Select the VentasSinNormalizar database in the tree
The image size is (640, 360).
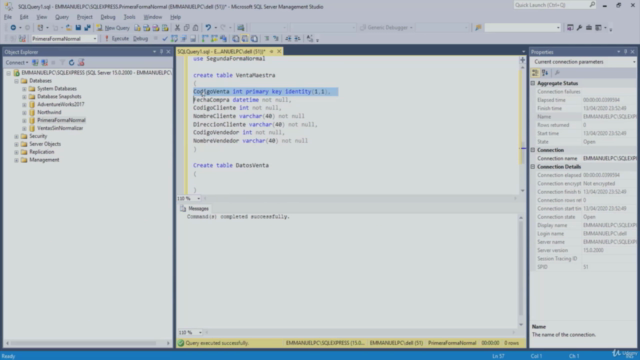pos(60,128)
